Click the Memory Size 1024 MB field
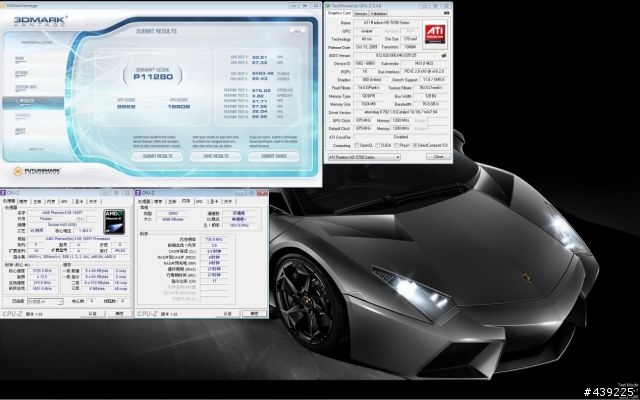 (x=368, y=104)
